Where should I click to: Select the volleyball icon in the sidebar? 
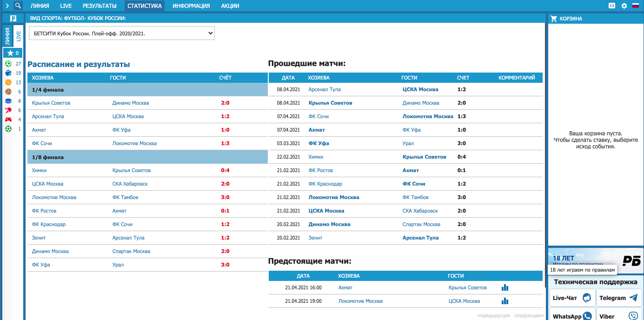(x=8, y=92)
